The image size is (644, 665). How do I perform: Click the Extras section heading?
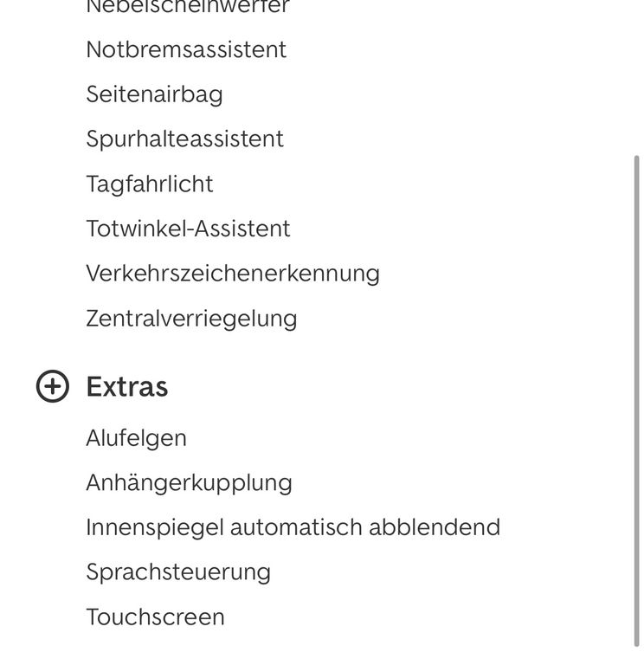pos(126,386)
